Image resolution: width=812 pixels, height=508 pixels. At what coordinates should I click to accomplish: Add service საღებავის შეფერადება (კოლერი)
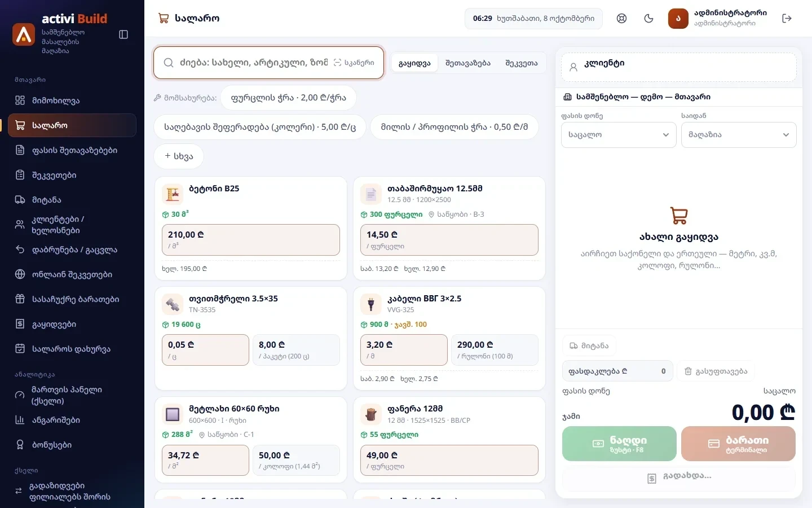(260, 127)
